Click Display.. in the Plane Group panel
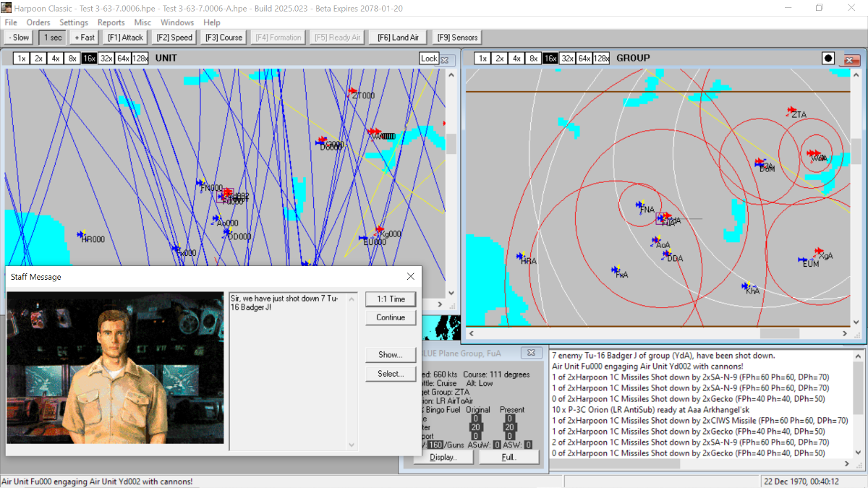This screenshot has width=868, height=488. [443, 456]
